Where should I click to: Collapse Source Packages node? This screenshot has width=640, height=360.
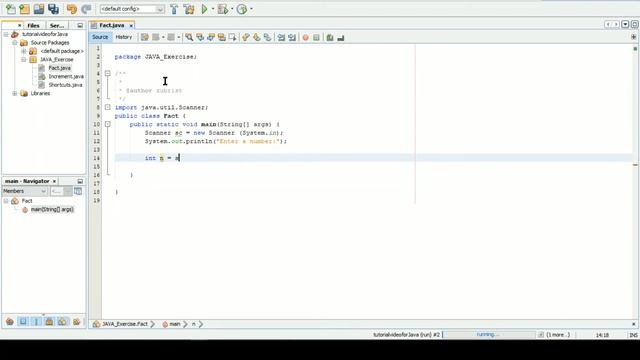pos(15,43)
